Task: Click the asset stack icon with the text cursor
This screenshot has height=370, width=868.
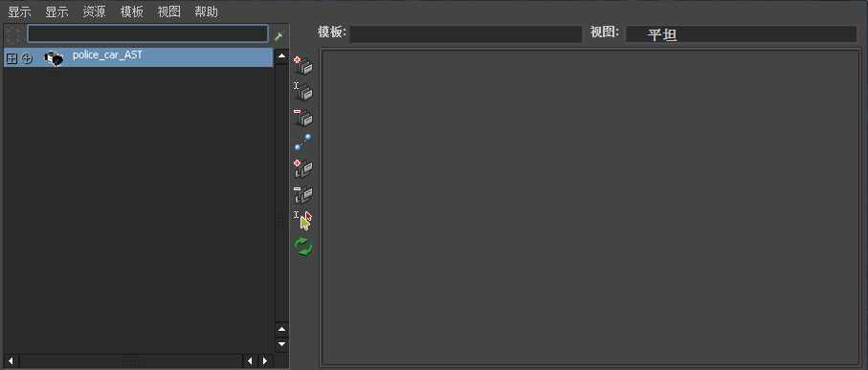Action: (303, 91)
